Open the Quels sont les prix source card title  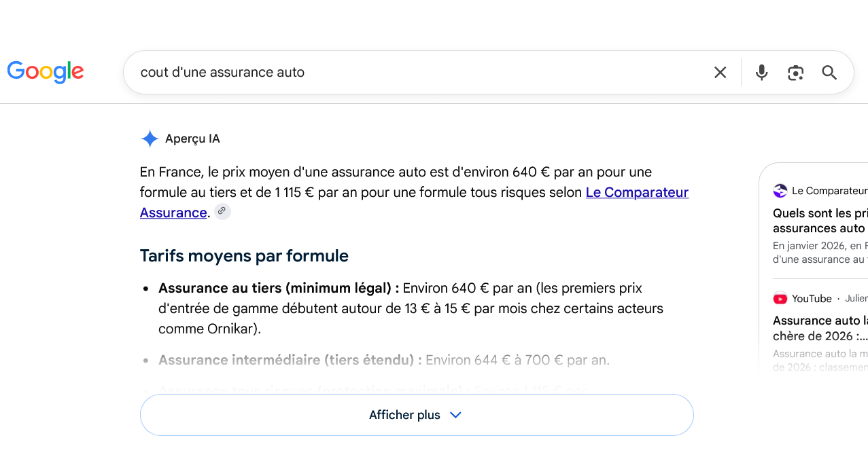pyautogui.click(x=820, y=221)
